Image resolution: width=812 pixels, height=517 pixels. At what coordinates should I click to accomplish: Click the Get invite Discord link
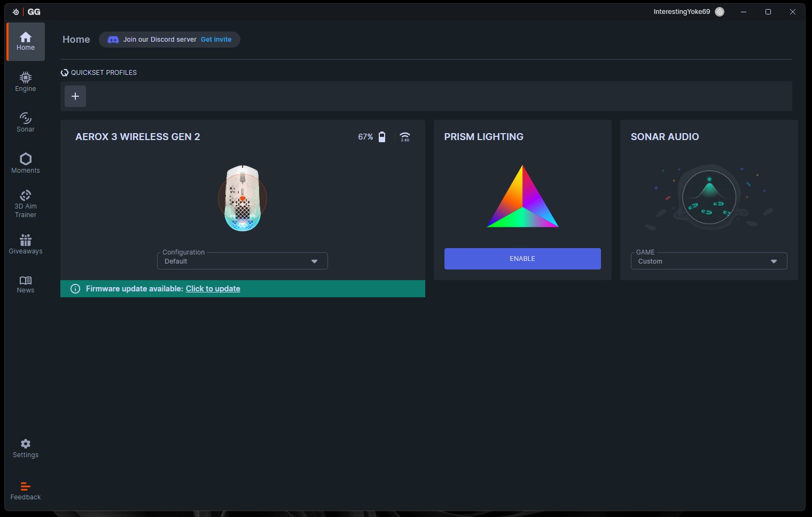[216, 40]
